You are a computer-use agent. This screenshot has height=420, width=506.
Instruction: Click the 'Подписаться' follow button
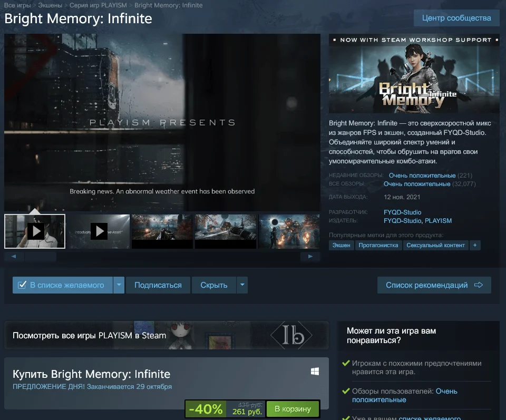coord(158,285)
